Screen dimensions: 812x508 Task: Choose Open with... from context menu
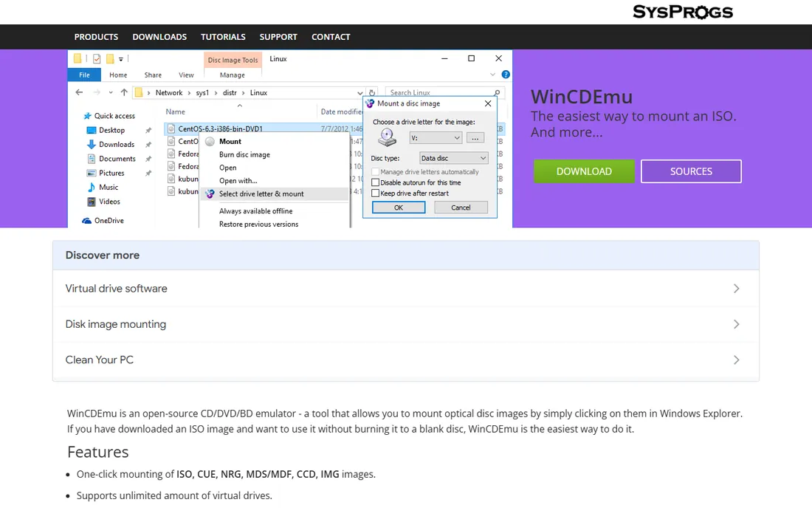click(x=238, y=181)
